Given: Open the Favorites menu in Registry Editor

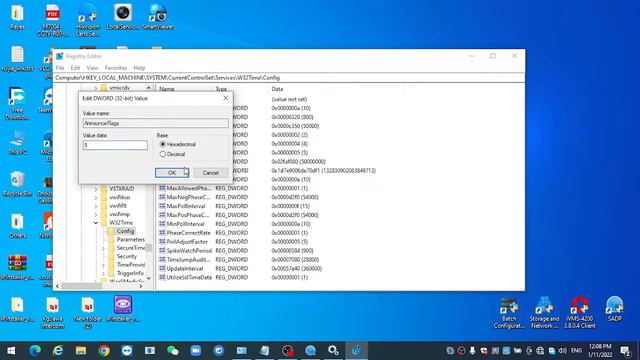Looking at the screenshot, I should tap(116, 68).
